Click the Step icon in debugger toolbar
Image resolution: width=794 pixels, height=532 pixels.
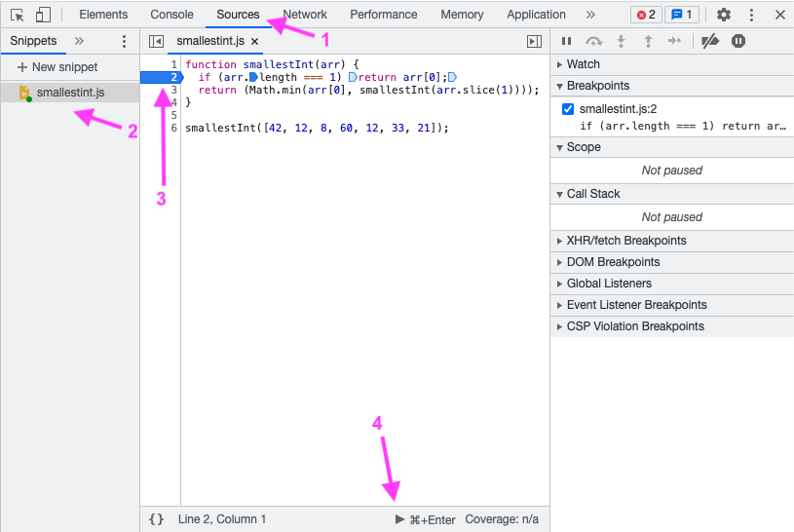point(674,41)
